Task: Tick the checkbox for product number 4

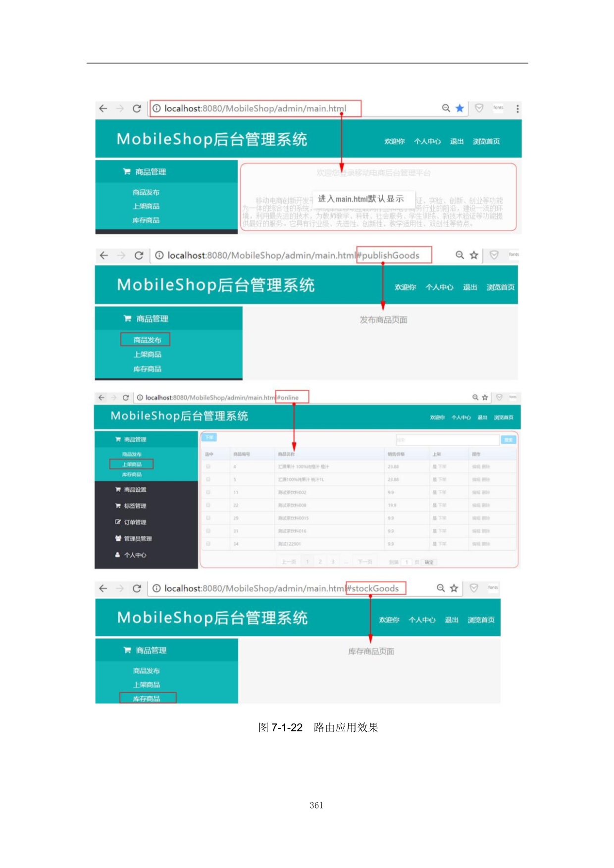Action: 208,466
